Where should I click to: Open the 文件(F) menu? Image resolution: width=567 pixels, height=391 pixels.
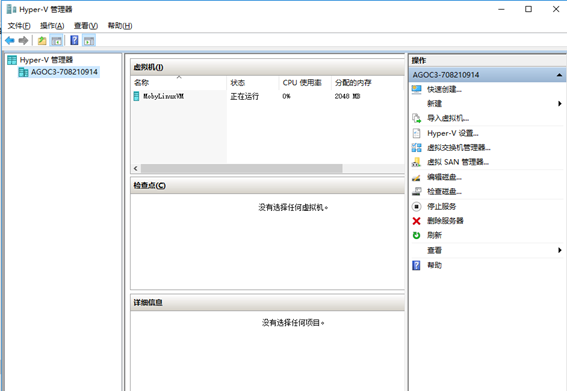tap(19, 26)
